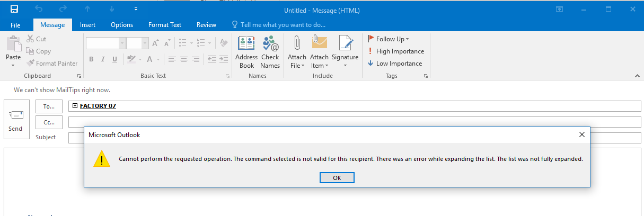Open the highlight color dropdown arrow
644x216 pixels.
point(139,59)
